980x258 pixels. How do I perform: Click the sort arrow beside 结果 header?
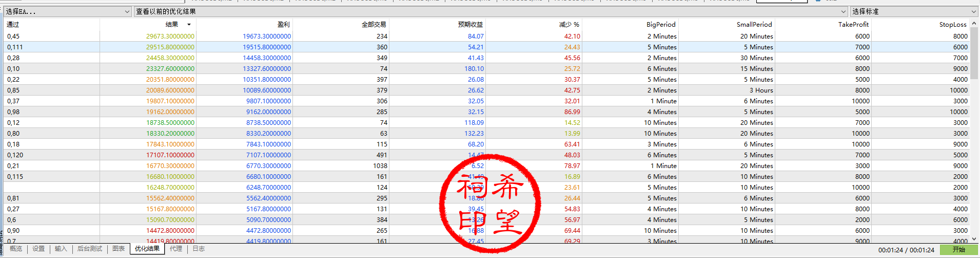189,25
